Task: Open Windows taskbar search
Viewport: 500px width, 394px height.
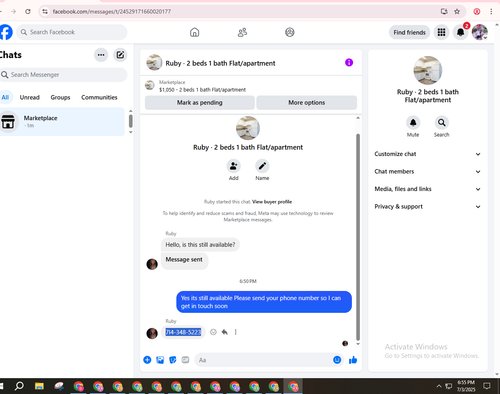Action: (19, 386)
